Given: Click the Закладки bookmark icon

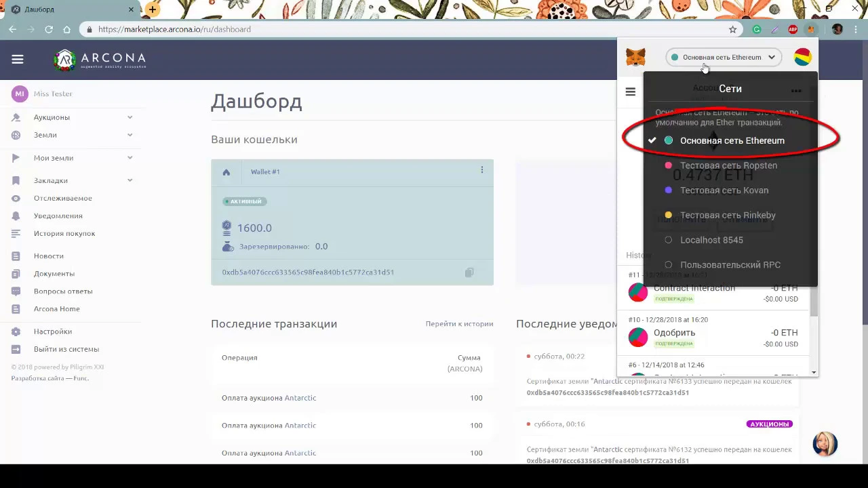Looking at the screenshot, I should point(16,181).
